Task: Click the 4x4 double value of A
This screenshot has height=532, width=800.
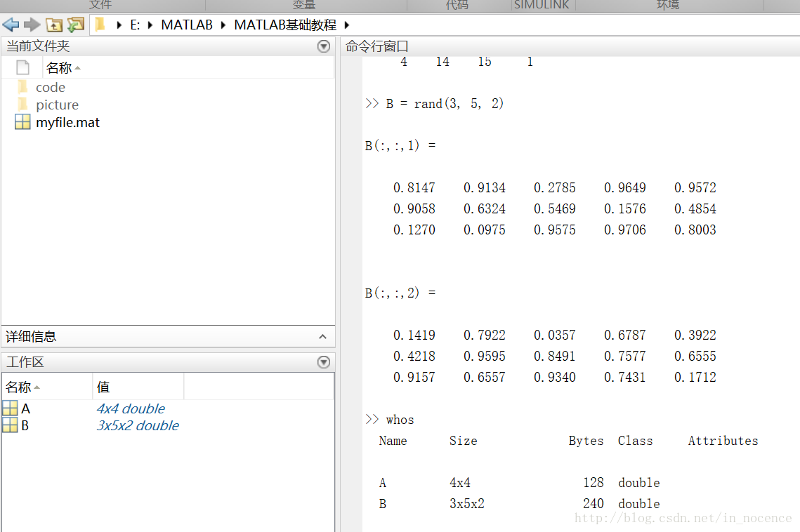Action: point(131,408)
